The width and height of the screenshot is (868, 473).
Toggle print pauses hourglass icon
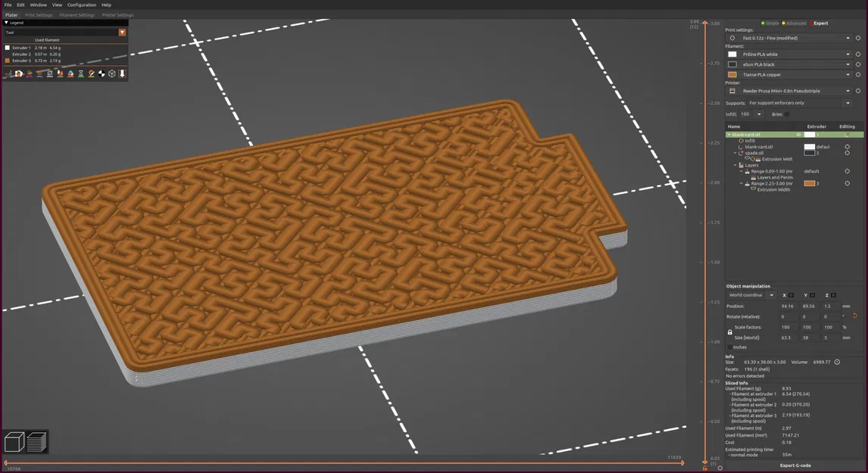(81, 73)
